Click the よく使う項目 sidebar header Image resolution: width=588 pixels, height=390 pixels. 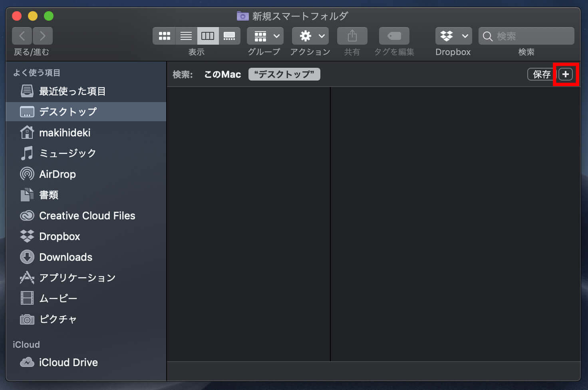[37, 73]
